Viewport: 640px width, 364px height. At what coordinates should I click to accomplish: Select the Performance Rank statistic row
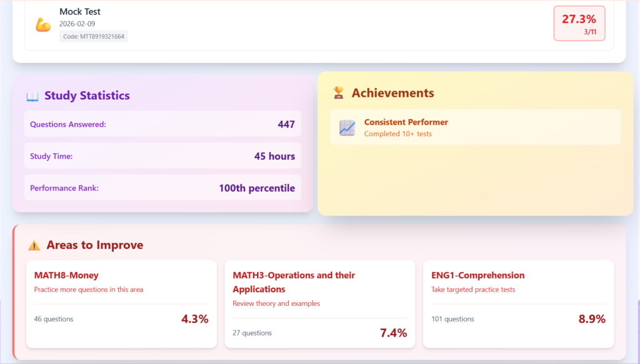(x=162, y=188)
